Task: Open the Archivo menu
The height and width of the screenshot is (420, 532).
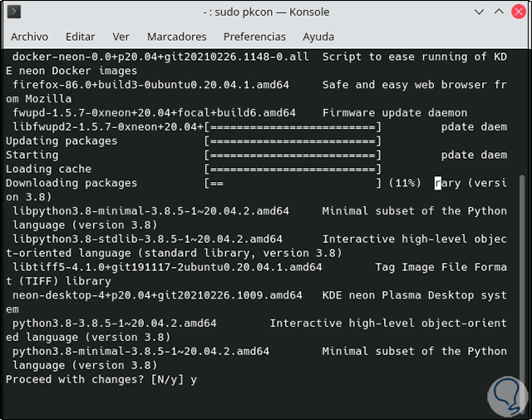Action: point(29,37)
